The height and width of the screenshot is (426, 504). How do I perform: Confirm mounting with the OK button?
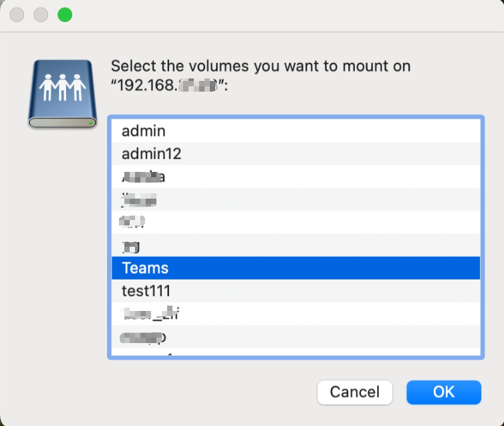[x=443, y=392]
